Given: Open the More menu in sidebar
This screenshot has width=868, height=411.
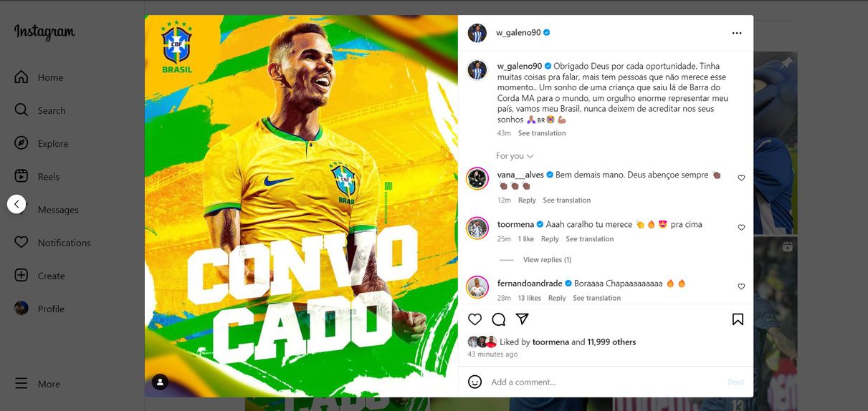Looking at the screenshot, I should [x=38, y=384].
